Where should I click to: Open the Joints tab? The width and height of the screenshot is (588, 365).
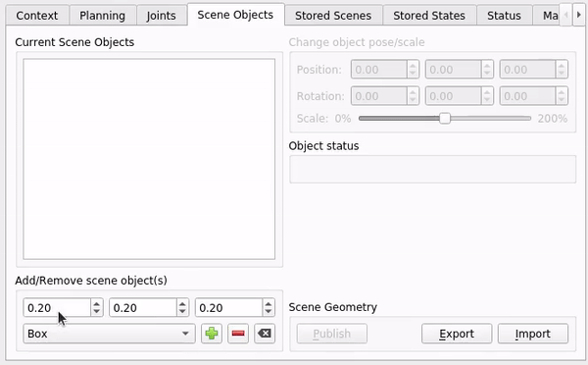pyautogui.click(x=162, y=16)
